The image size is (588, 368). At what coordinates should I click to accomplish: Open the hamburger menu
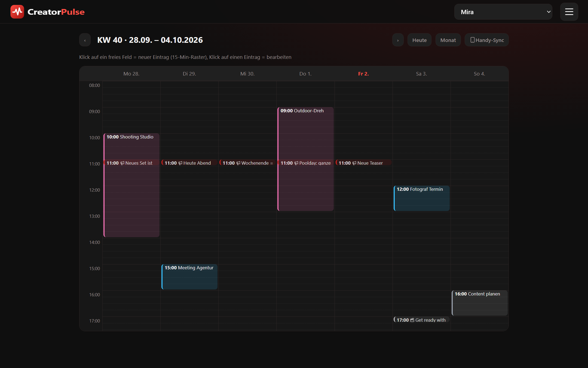569,12
